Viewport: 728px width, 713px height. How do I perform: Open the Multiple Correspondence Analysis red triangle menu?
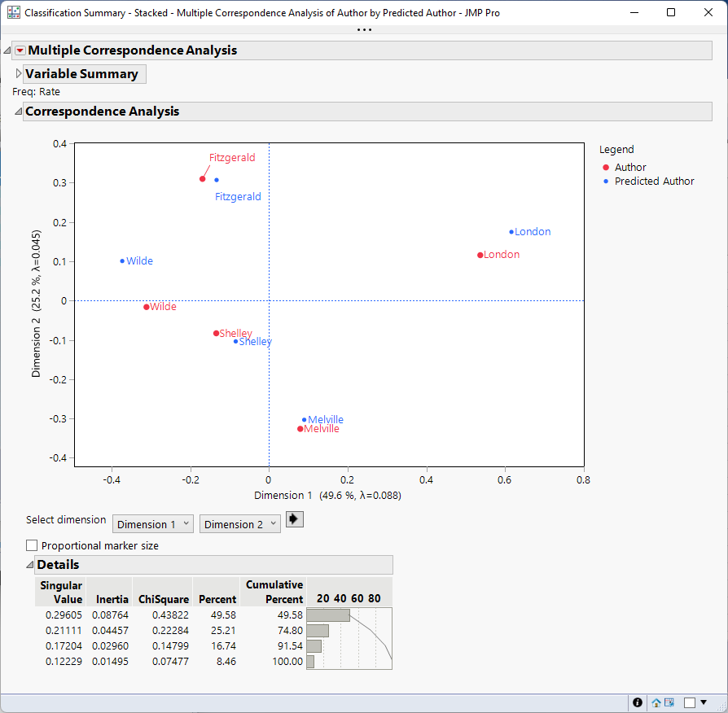click(20, 50)
